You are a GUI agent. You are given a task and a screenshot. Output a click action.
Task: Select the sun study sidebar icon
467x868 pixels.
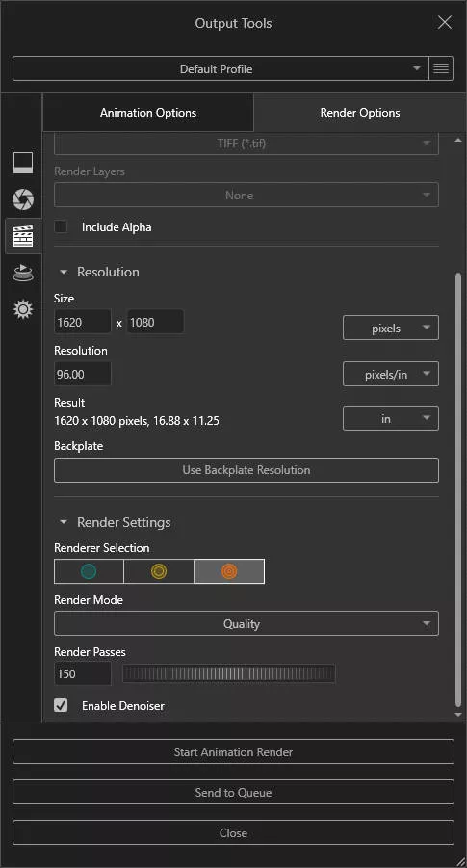[23, 309]
